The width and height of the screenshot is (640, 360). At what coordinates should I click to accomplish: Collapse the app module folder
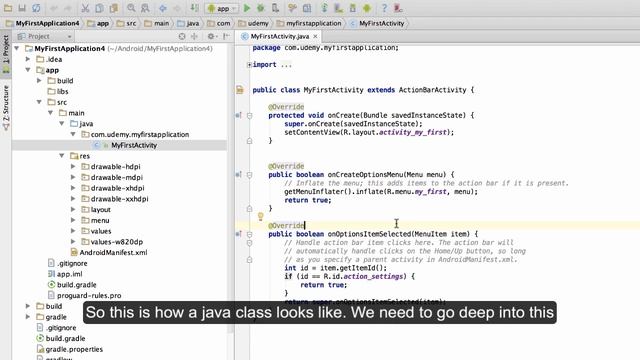click(28, 70)
